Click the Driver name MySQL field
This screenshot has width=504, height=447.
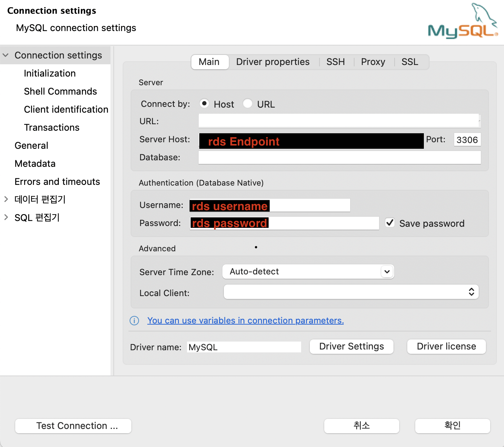[x=244, y=347]
